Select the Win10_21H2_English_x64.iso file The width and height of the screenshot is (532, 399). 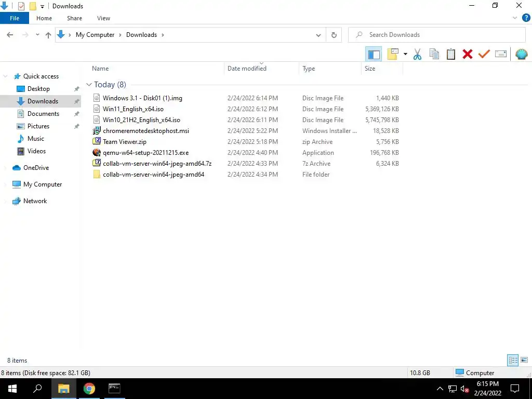pos(141,120)
